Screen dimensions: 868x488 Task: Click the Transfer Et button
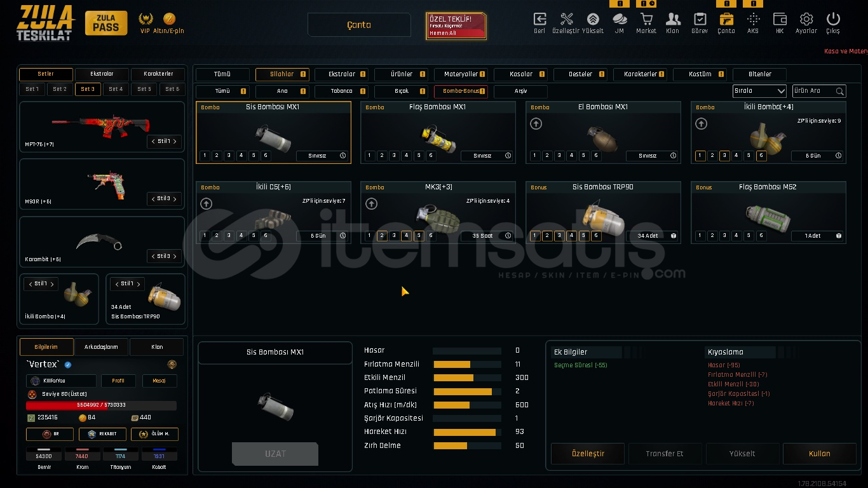pos(665,454)
